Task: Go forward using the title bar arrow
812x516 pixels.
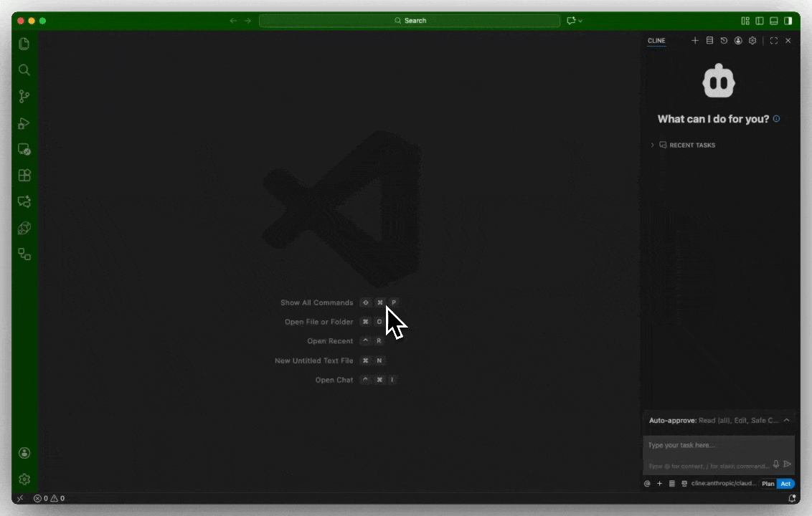Action: tap(247, 21)
